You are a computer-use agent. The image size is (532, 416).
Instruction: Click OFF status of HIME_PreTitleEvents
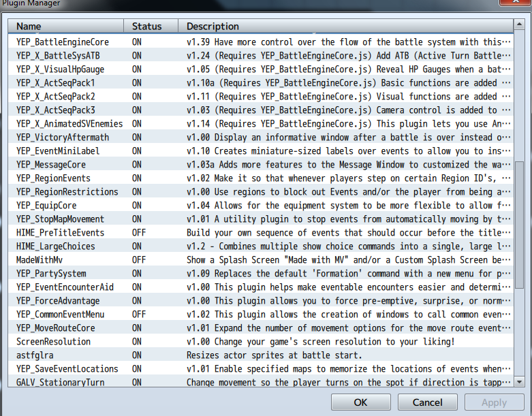[139, 233]
